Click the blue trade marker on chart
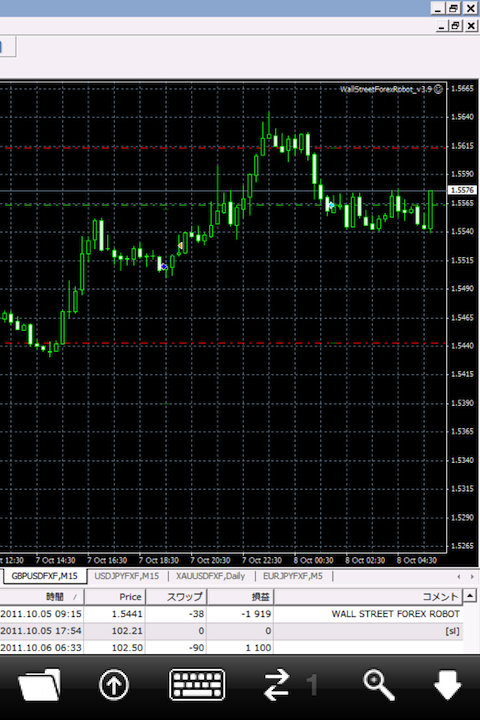480x720 pixels. [164, 266]
